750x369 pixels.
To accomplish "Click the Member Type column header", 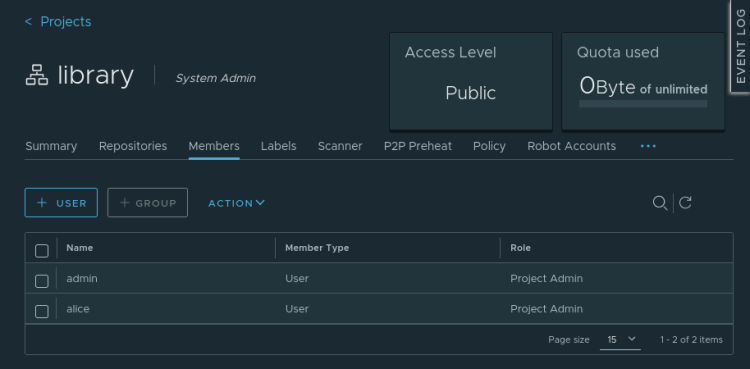I will pyautogui.click(x=317, y=248).
